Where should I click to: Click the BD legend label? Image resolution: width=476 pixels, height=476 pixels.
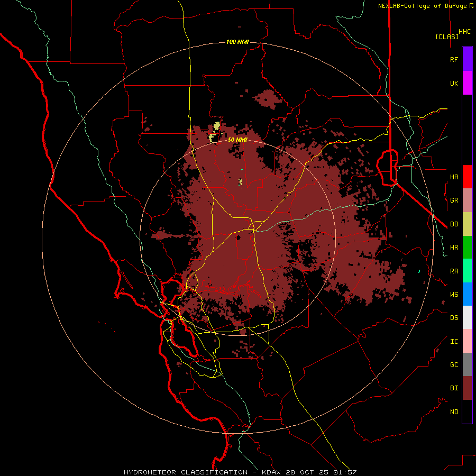(454, 224)
